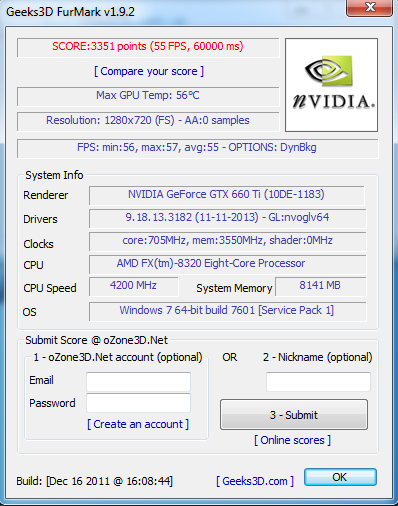398x506 pixels.
Task: Select the SCORE result text field
Action: coord(148,47)
